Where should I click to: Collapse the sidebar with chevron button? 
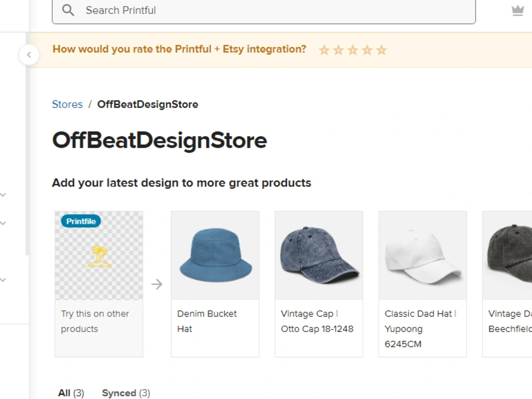pyautogui.click(x=29, y=55)
